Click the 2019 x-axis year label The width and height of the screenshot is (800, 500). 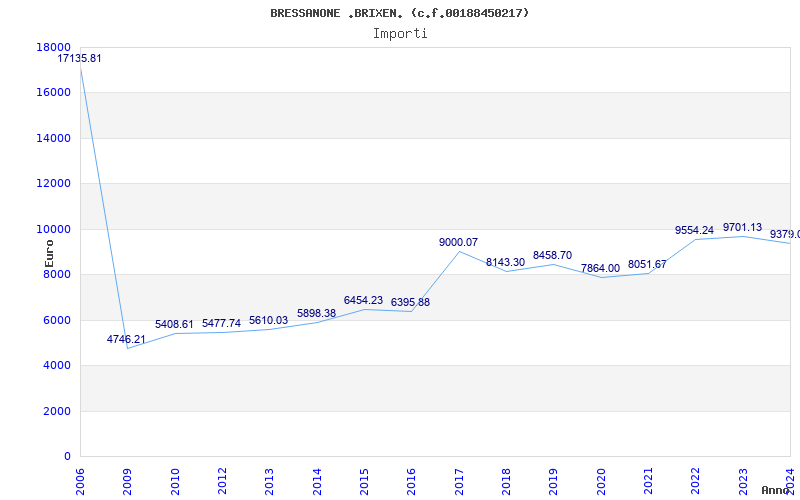pyautogui.click(x=554, y=482)
